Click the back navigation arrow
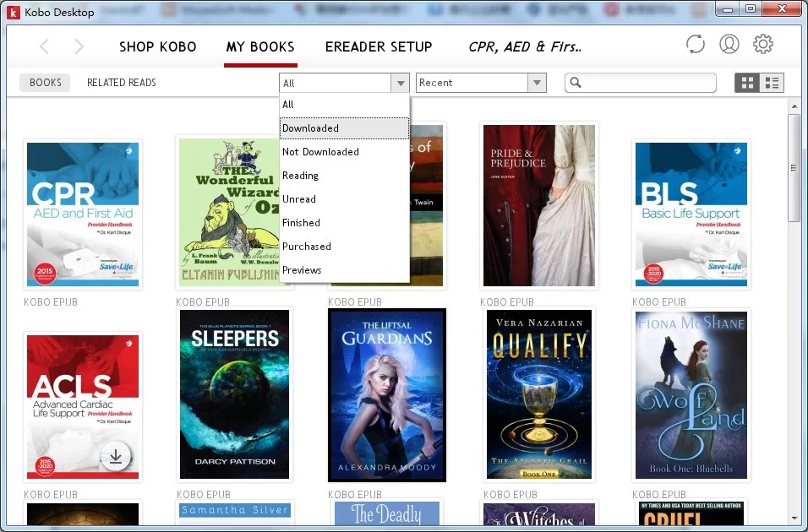The image size is (808, 532). [43, 46]
